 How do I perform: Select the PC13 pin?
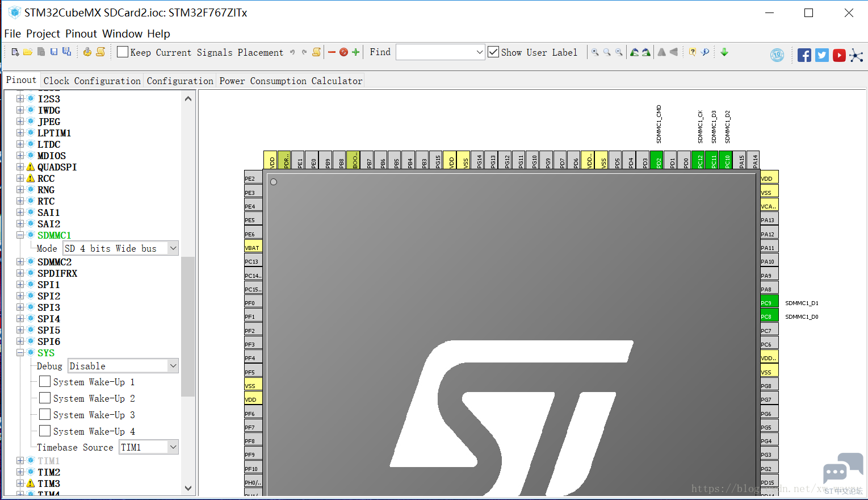[x=253, y=261]
